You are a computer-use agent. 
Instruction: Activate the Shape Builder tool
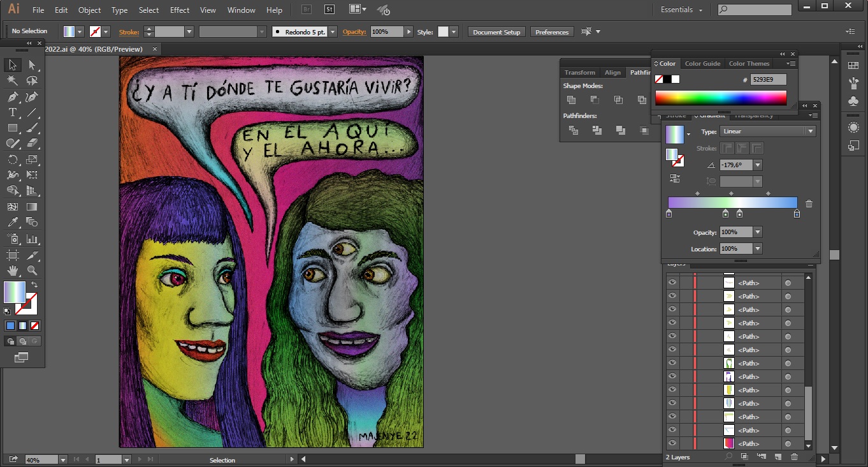point(13,191)
